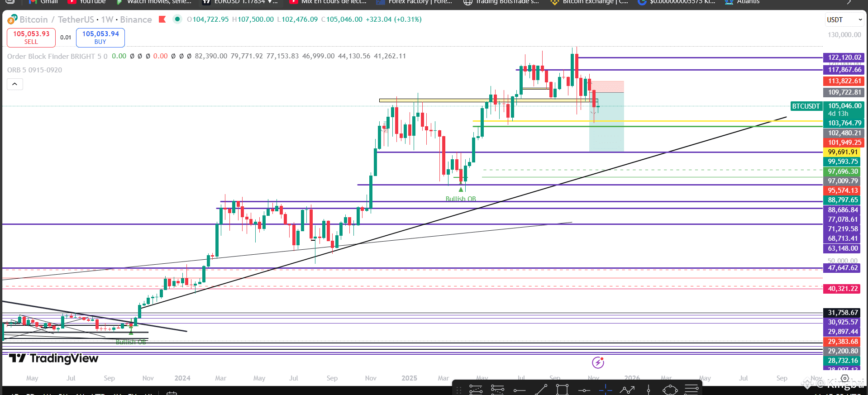
Task: Click the 117,867.66 purple price label
Action: coord(844,70)
